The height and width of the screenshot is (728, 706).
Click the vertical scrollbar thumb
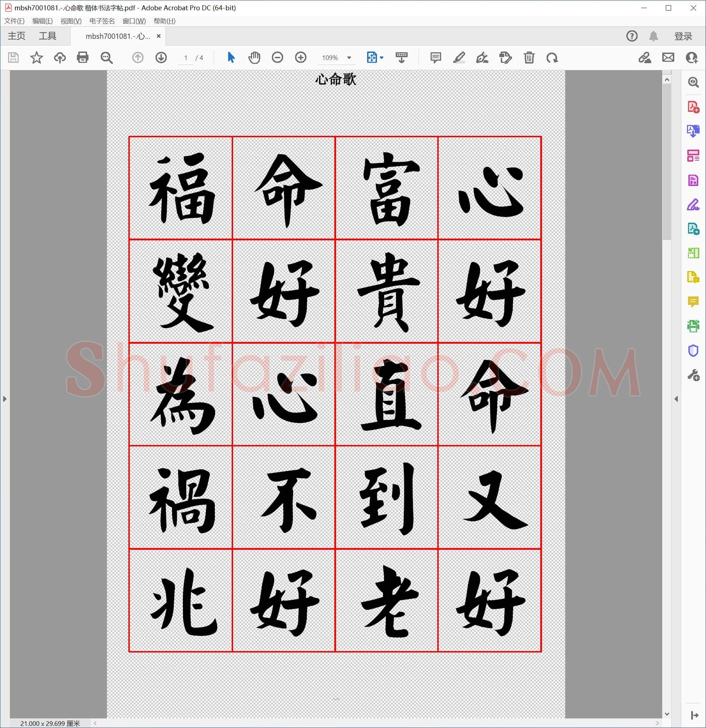(x=667, y=162)
